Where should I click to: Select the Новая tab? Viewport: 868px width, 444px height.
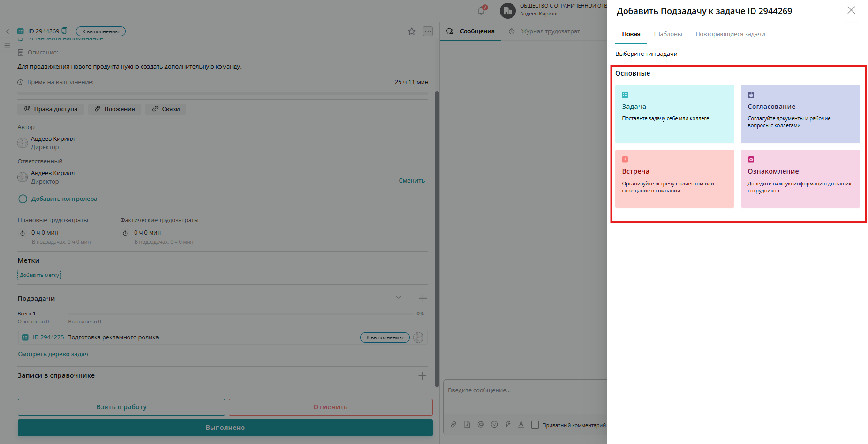click(x=631, y=34)
